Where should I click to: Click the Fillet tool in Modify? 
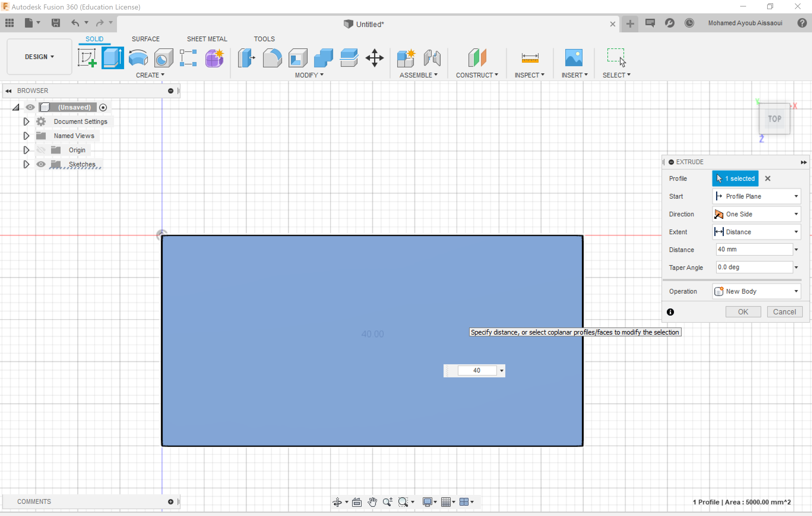[272, 58]
